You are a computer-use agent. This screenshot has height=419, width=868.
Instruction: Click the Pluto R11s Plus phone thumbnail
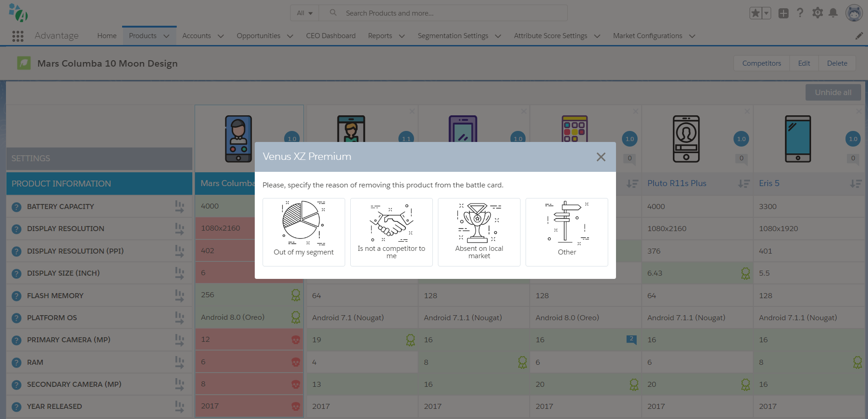pos(686,139)
